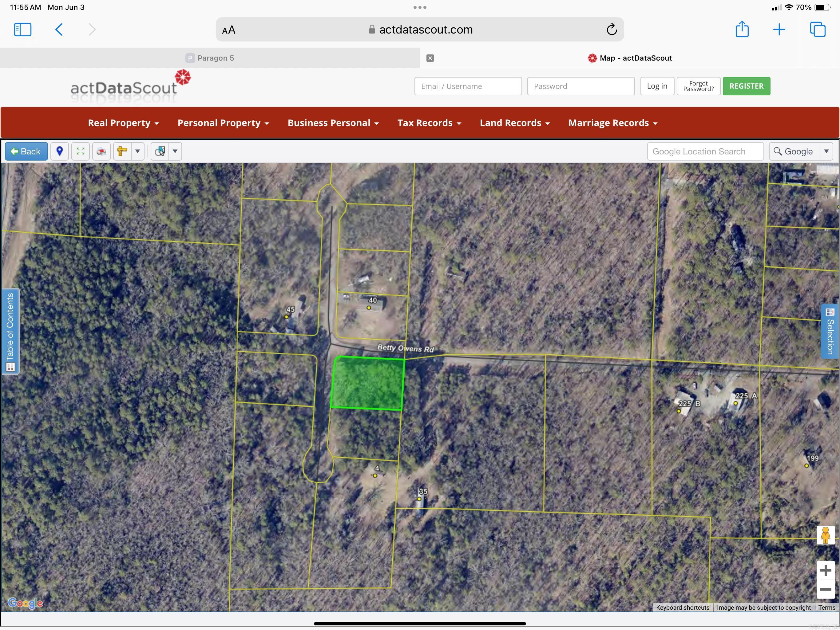840x630 pixels.
Task: Open the Tax Records menu
Action: 429,122
